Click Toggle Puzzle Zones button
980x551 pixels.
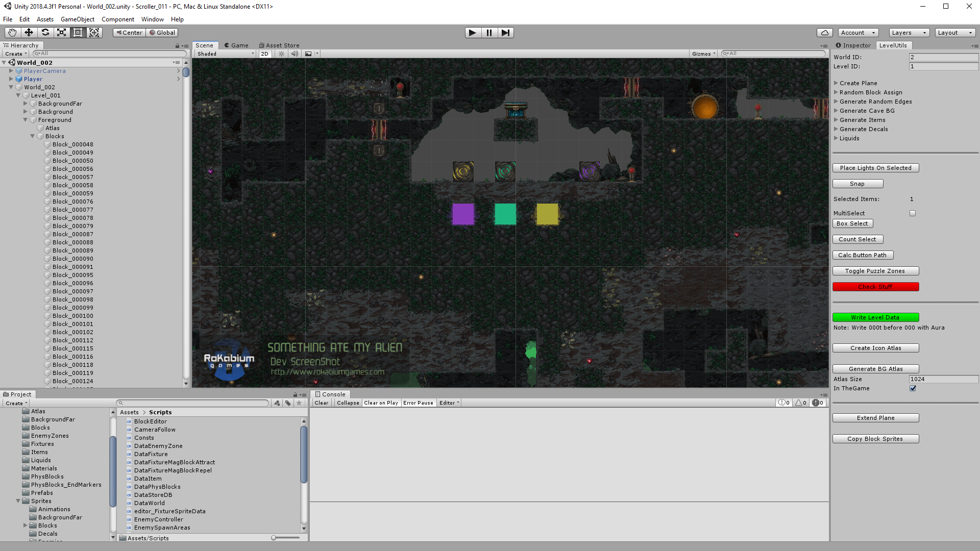pos(876,271)
